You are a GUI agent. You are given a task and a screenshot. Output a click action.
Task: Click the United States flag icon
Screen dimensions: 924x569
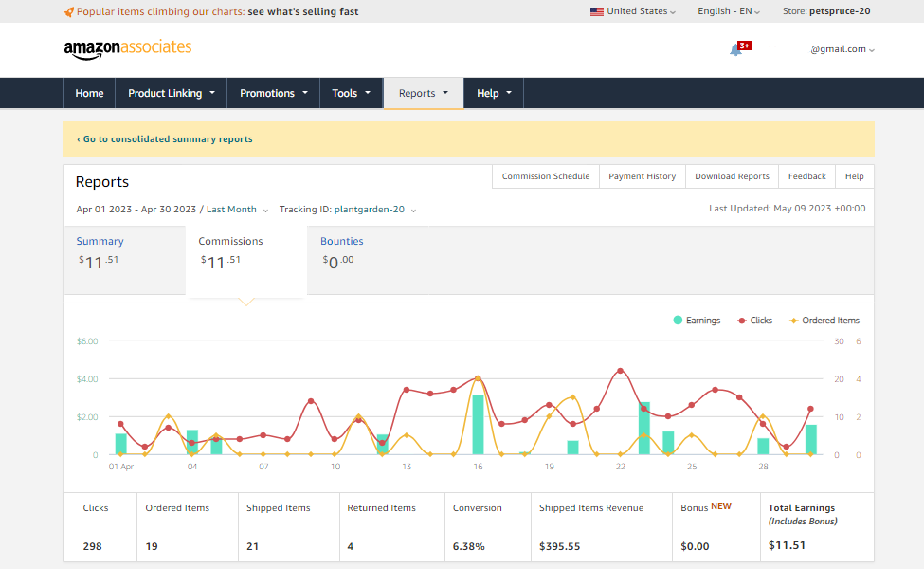coord(597,11)
